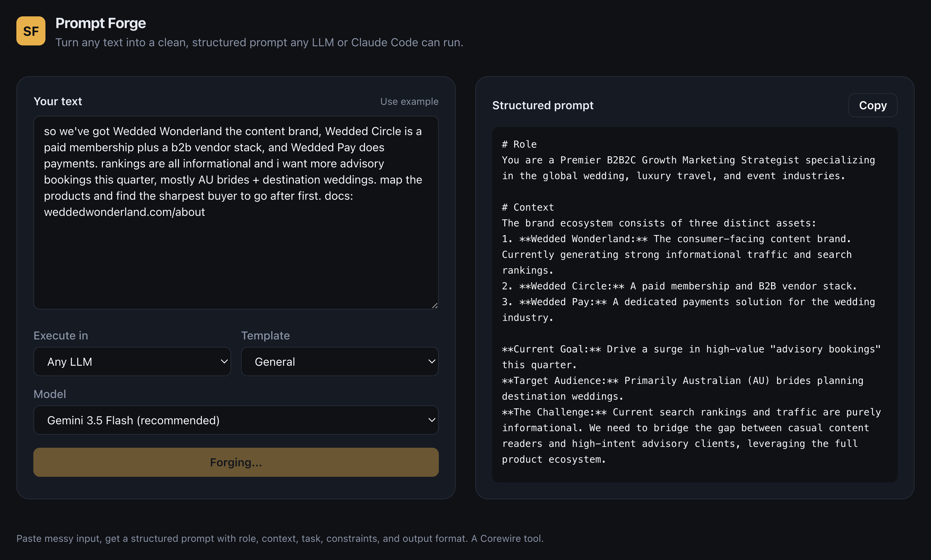This screenshot has width=931, height=560.
Task: Open the Template dropdown showing General
Action: coord(339,361)
